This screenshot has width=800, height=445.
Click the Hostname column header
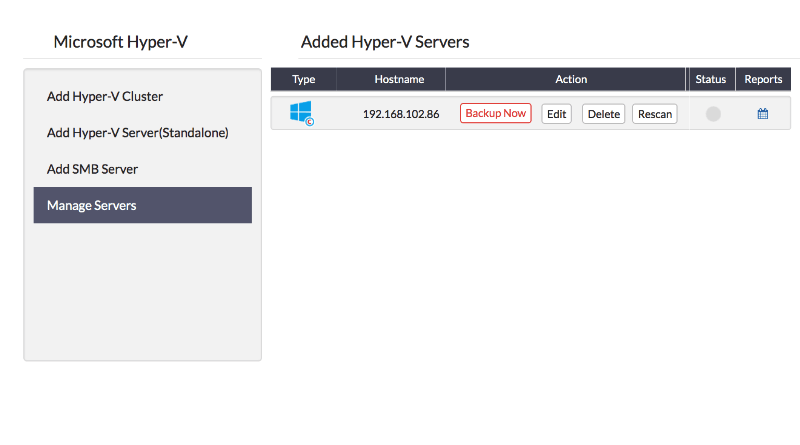[399, 79]
